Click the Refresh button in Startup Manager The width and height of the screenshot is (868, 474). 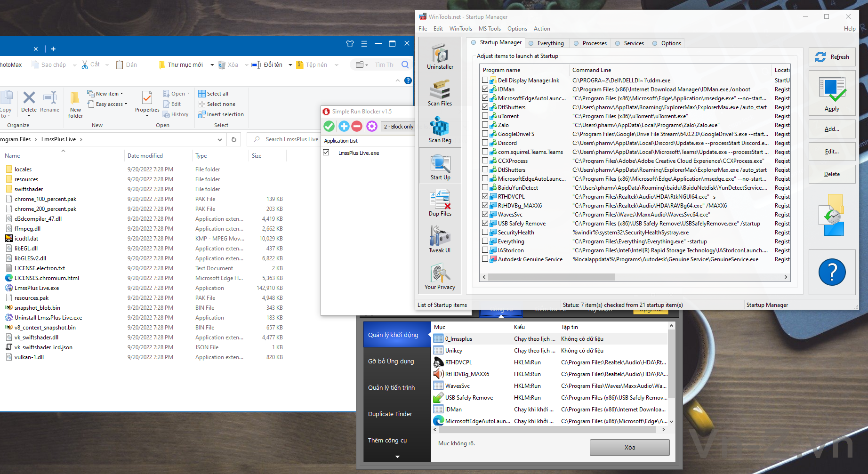tap(832, 57)
